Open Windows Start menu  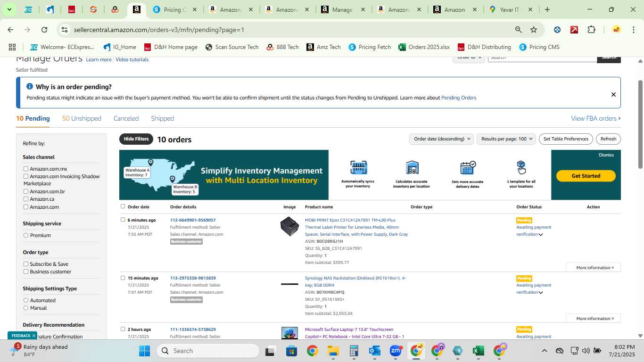coord(144,351)
